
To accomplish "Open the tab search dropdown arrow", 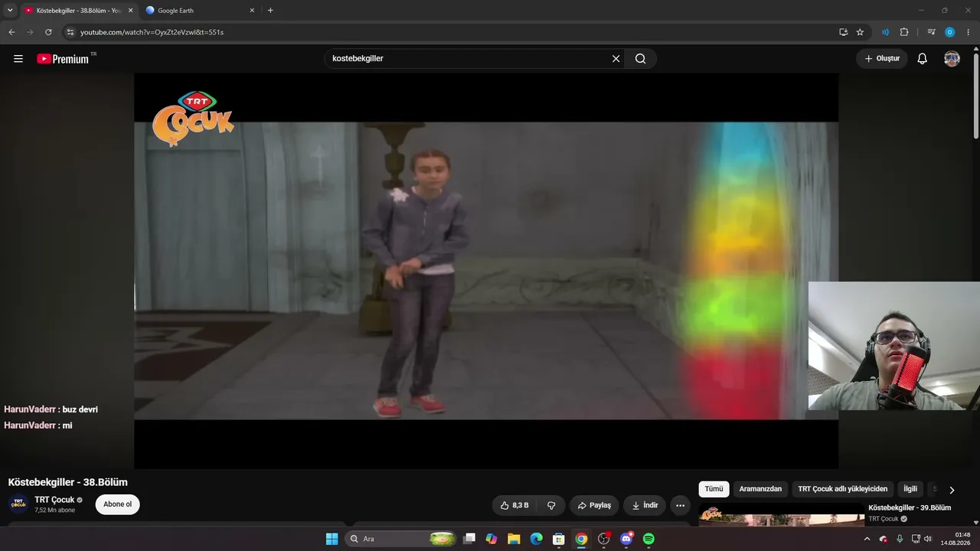I will (x=10, y=11).
